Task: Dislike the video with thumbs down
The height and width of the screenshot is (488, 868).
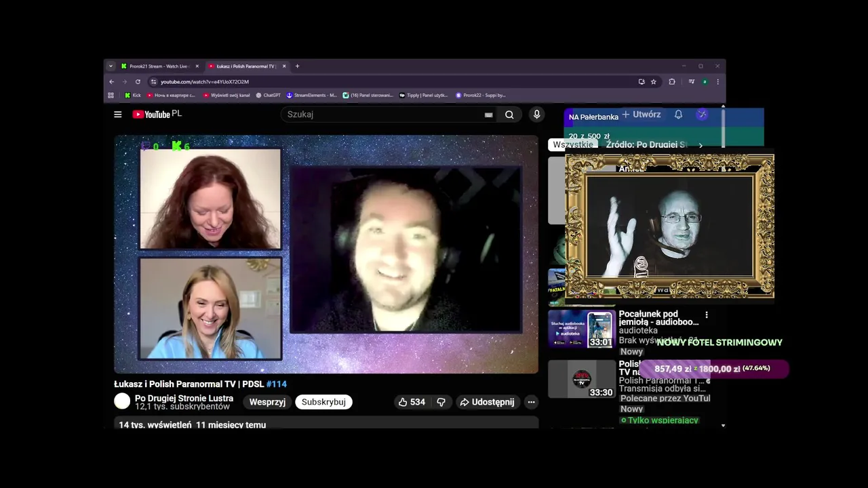Action: [x=441, y=402]
